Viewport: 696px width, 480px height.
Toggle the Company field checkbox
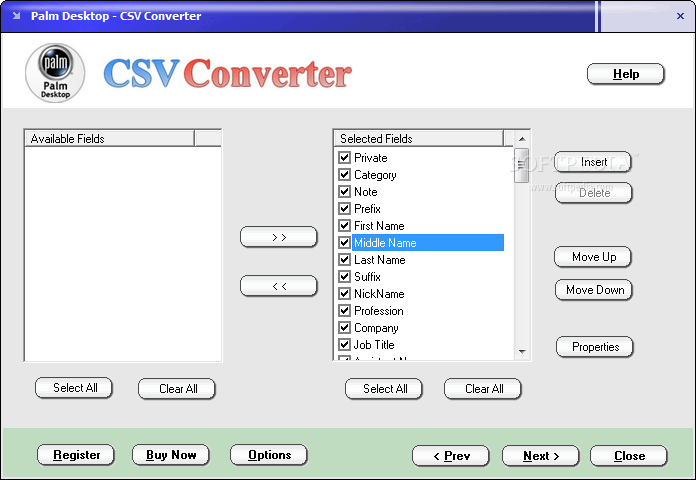point(344,327)
